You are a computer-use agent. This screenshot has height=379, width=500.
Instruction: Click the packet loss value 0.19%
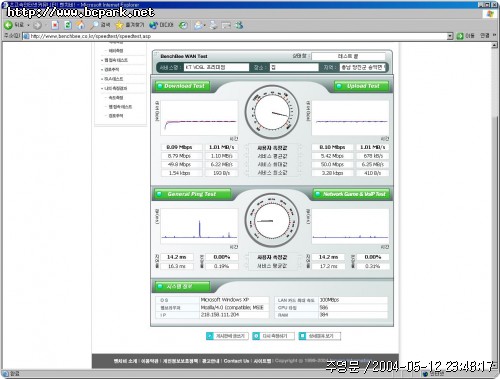221,266
